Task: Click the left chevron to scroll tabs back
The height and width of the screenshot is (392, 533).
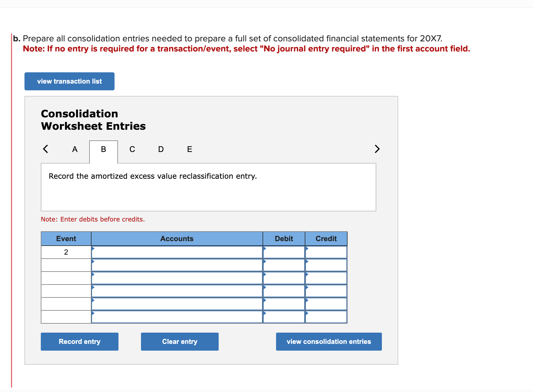Action: 46,149
